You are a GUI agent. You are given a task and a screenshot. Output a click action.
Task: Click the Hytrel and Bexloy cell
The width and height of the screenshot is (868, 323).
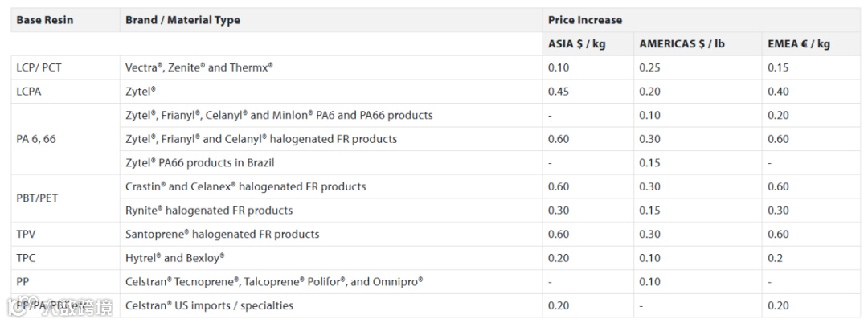click(174, 258)
